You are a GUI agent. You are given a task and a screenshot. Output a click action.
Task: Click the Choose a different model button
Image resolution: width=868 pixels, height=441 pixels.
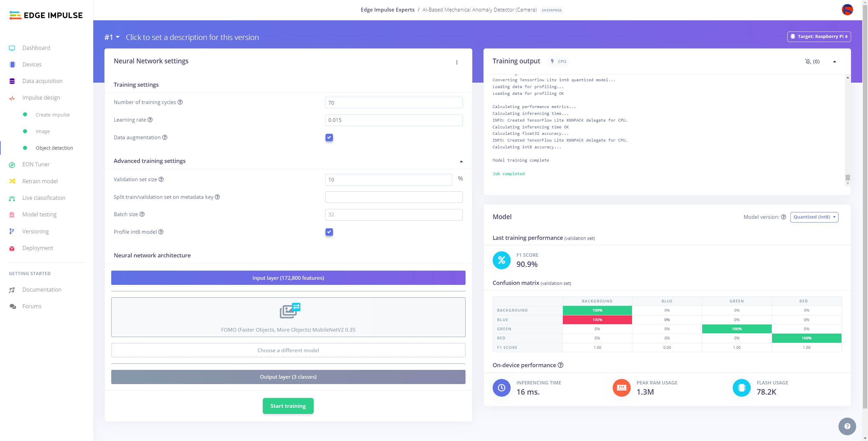coord(288,351)
